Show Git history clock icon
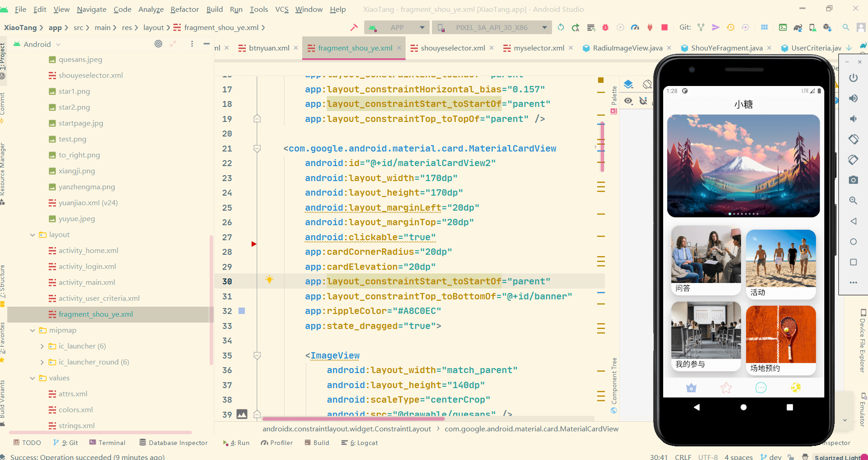The image size is (868, 460). 731,27
